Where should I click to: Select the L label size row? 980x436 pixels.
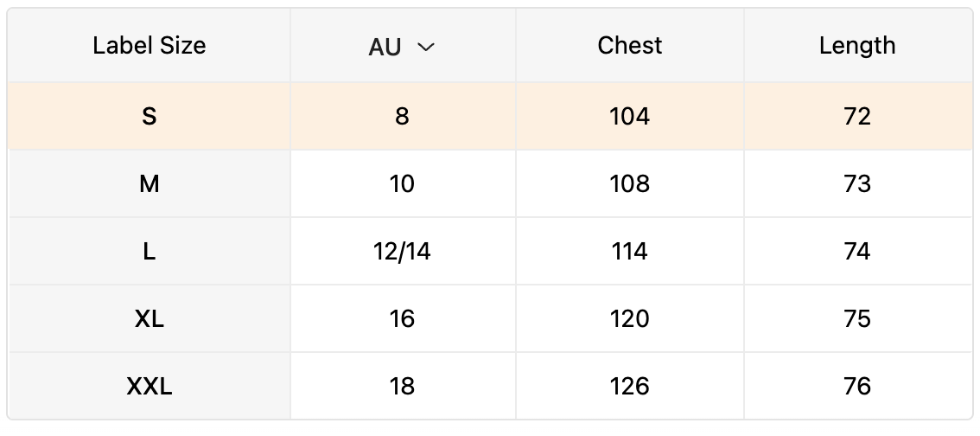point(150,251)
